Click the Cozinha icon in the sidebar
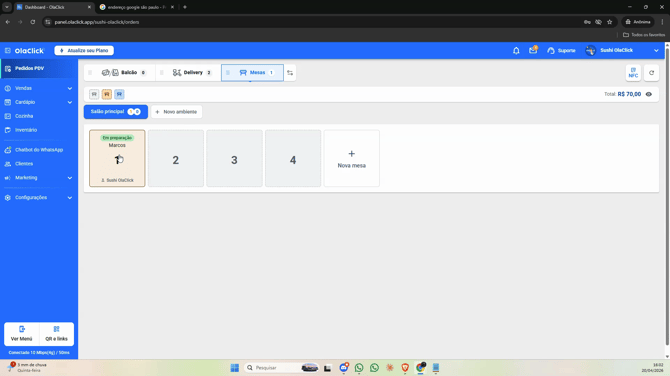 click(8, 116)
